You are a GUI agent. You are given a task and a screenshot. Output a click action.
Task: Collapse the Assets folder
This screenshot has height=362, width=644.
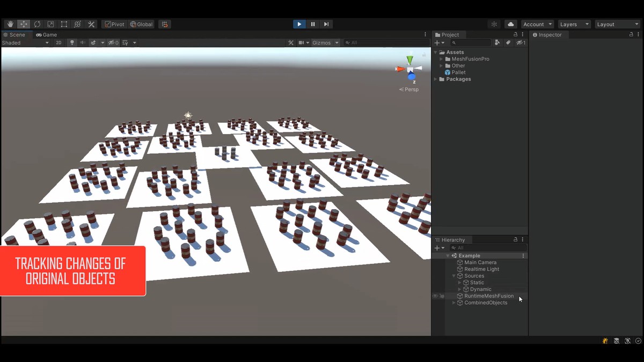click(x=435, y=53)
